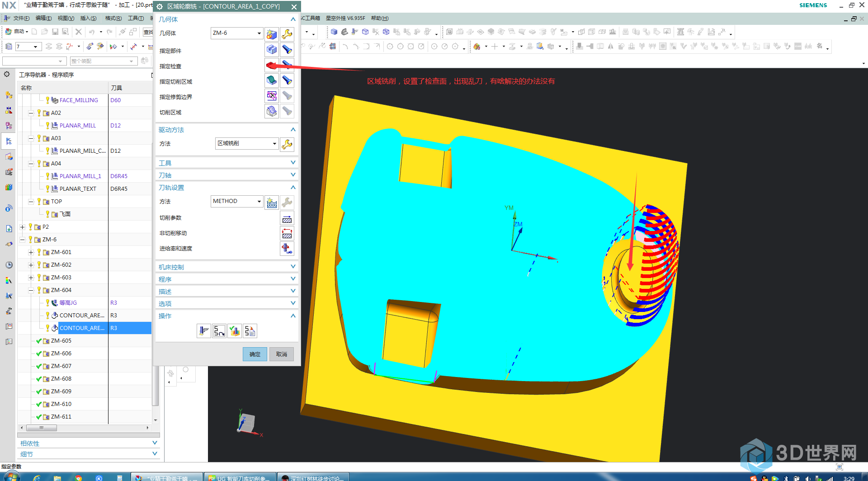Edit the area milling drive method wrench

click(x=287, y=144)
